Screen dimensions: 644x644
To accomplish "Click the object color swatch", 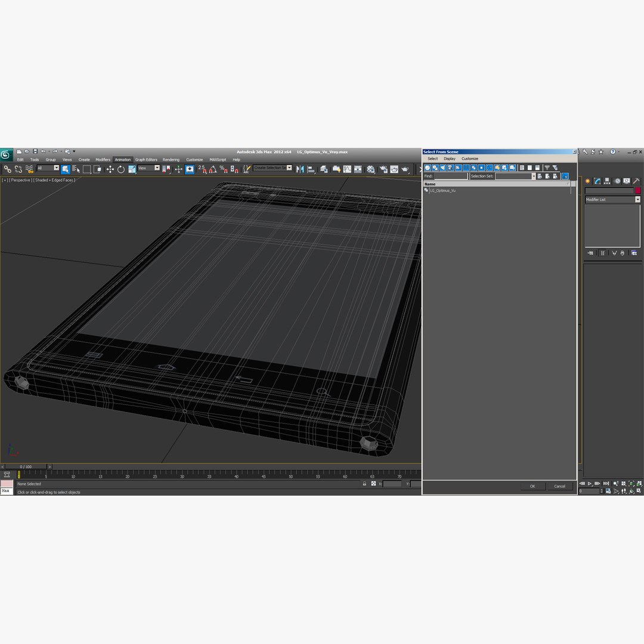I will point(637,191).
